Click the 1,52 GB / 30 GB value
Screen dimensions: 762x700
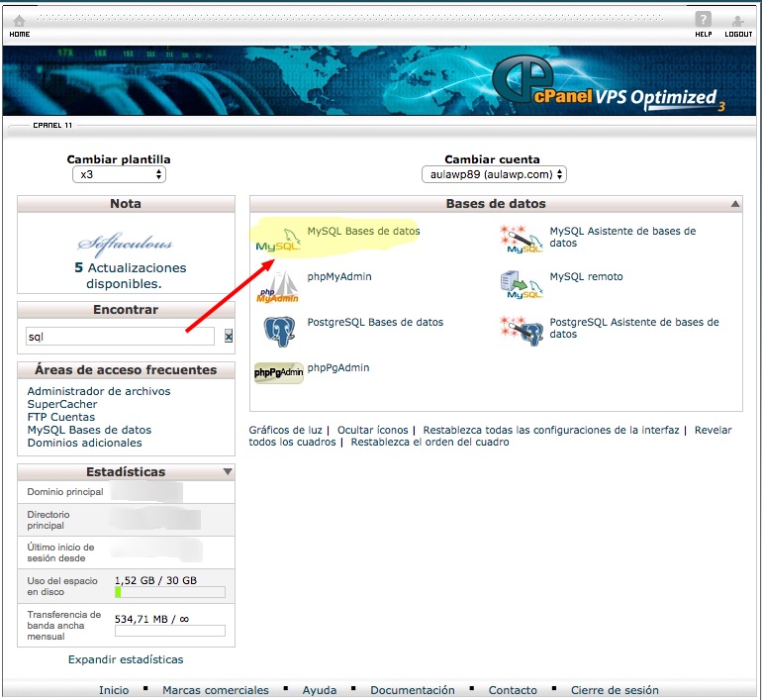[155, 580]
